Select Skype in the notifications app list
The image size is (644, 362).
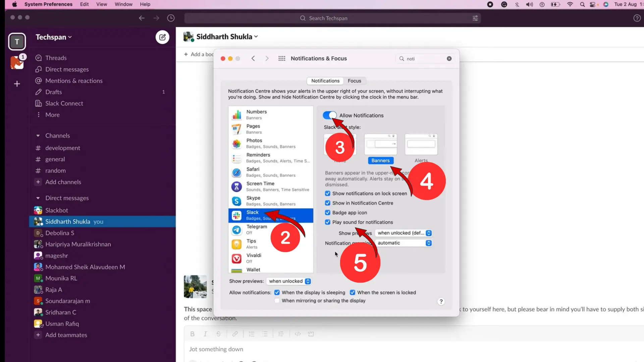(271, 201)
